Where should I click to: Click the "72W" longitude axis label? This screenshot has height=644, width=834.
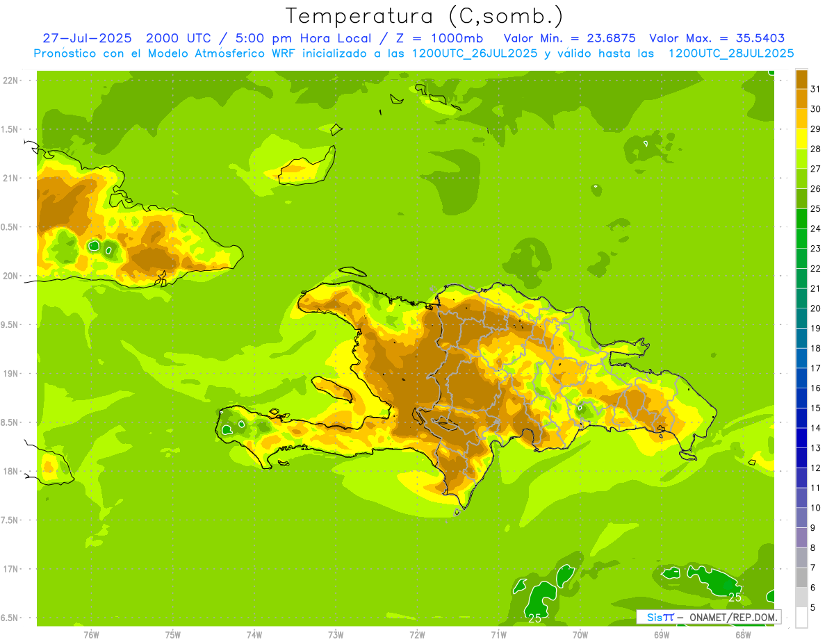click(417, 635)
